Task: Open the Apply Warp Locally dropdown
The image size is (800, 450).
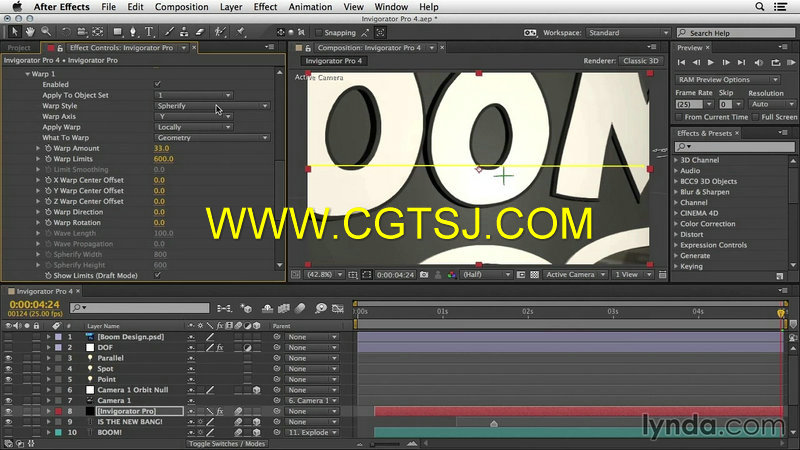Action: 193,127
